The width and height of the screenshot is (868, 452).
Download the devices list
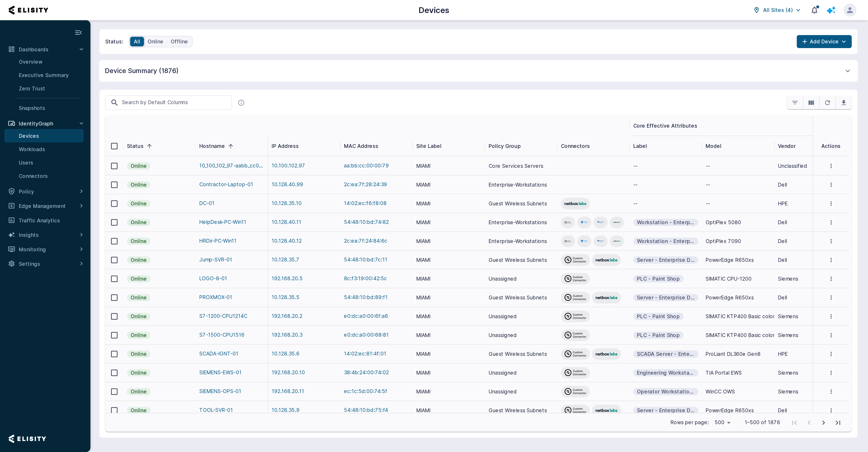coord(843,103)
